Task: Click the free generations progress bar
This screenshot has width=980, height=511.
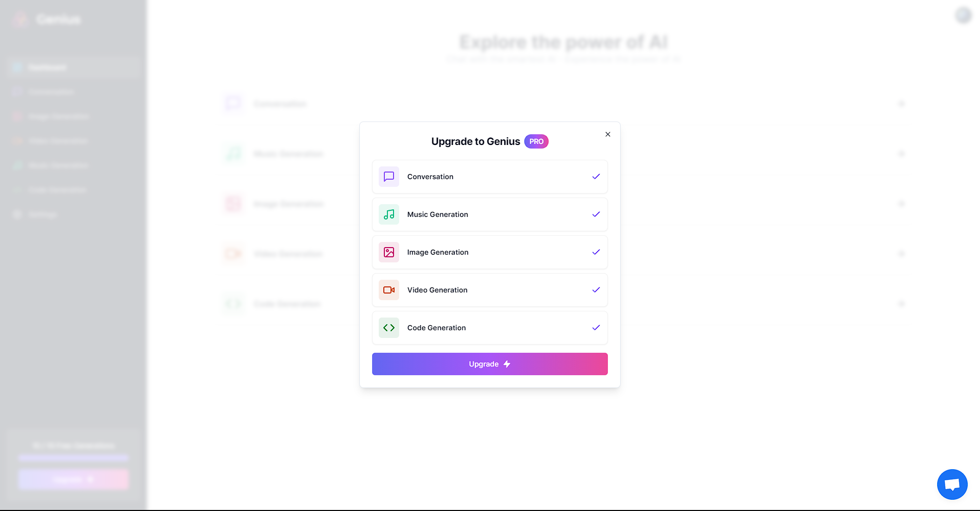Action: (73, 458)
